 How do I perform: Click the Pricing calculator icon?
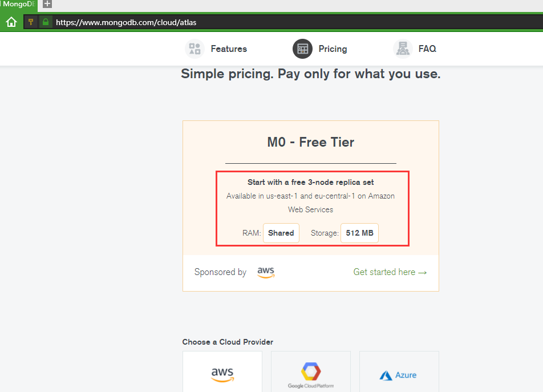pos(302,49)
